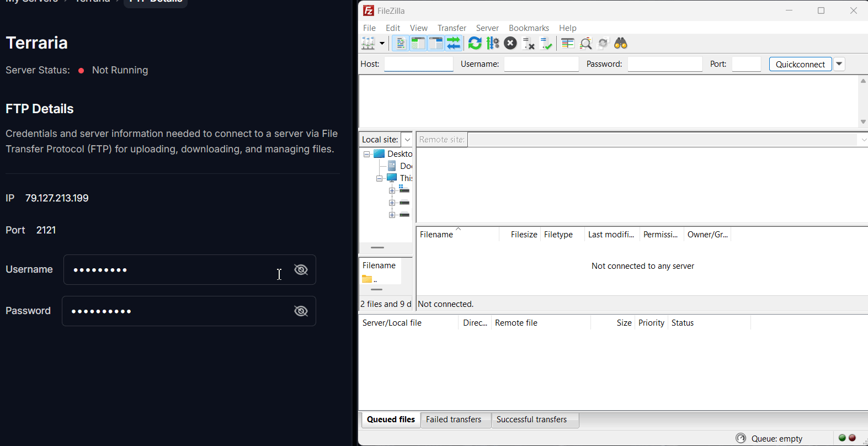The height and width of the screenshot is (446, 868).
Task: Click the Server/Local file queue column header
Action: point(408,323)
